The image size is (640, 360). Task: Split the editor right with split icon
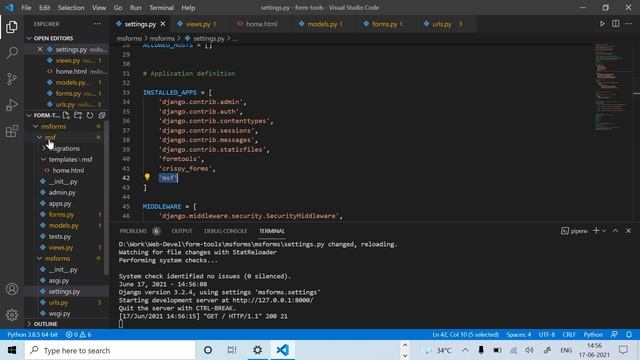tap(616, 24)
